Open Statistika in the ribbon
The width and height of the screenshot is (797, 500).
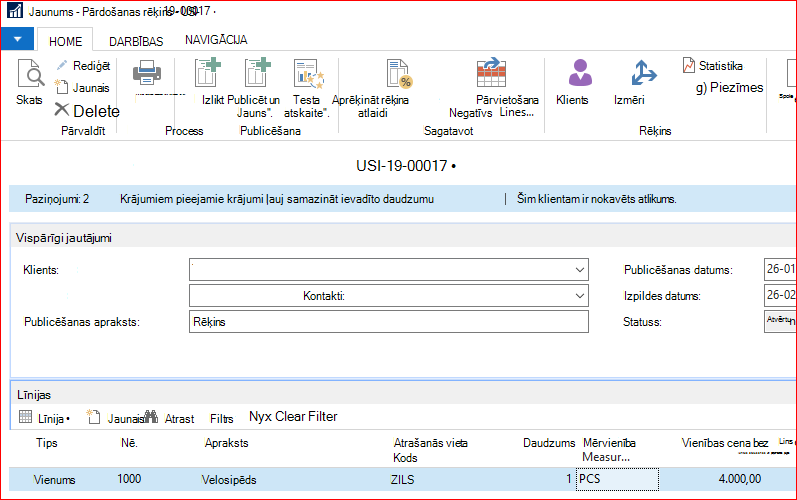click(713, 66)
